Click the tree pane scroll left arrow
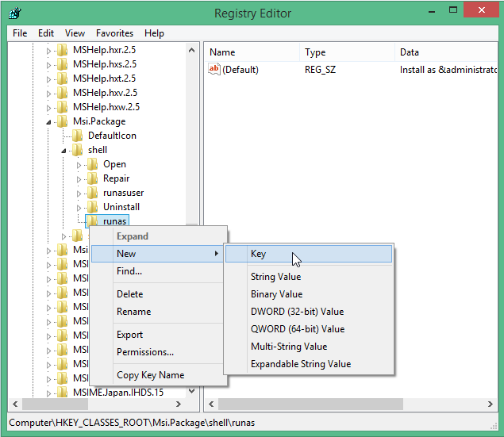 coord(15,404)
